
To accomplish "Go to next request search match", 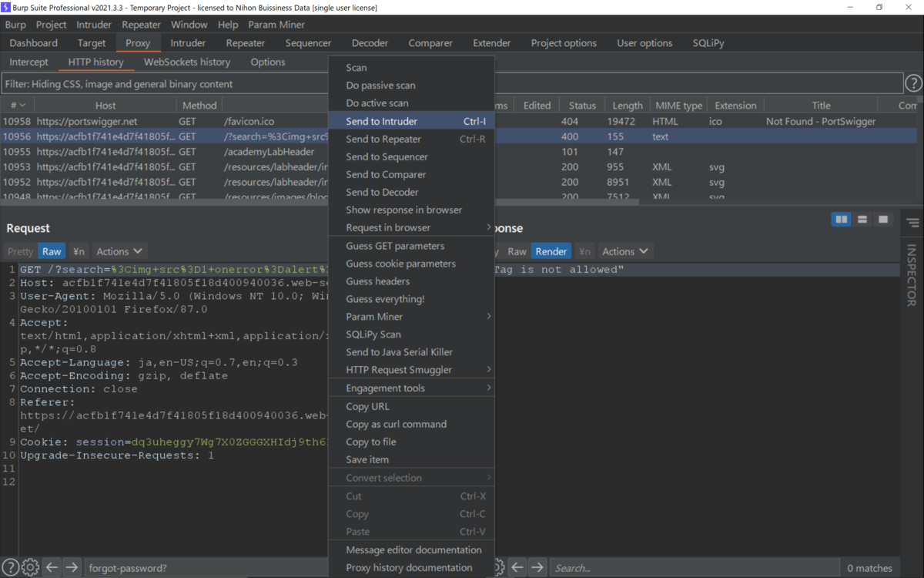I will [72, 567].
